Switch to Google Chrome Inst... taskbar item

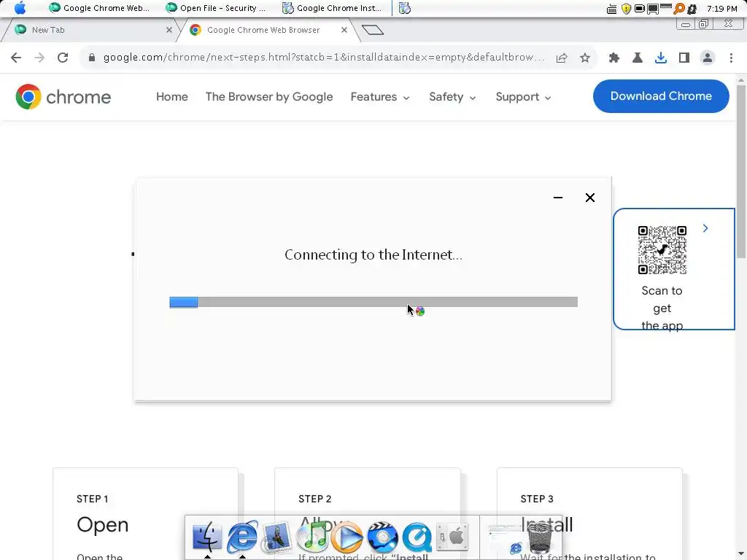(x=332, y=8)
